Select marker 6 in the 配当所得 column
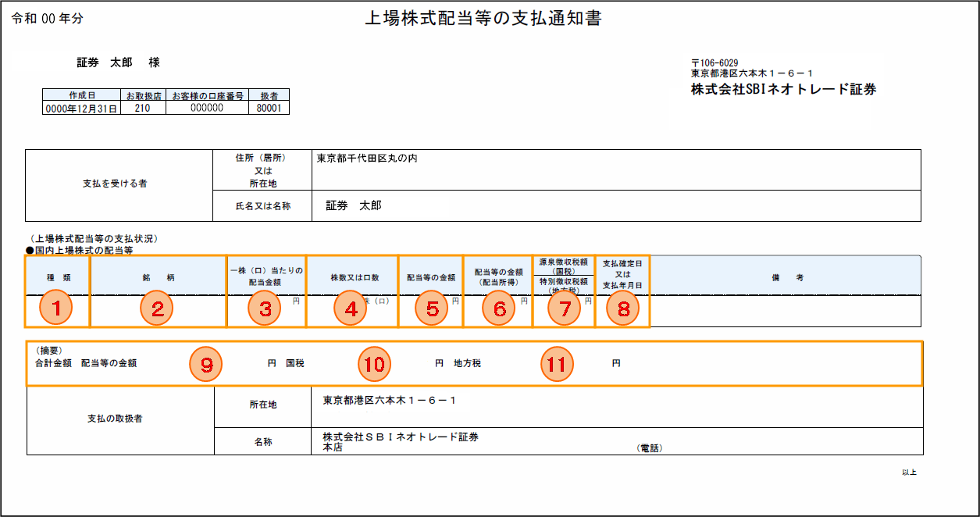The height and width of the screenshot is (517, 980). tap(499, 309)
